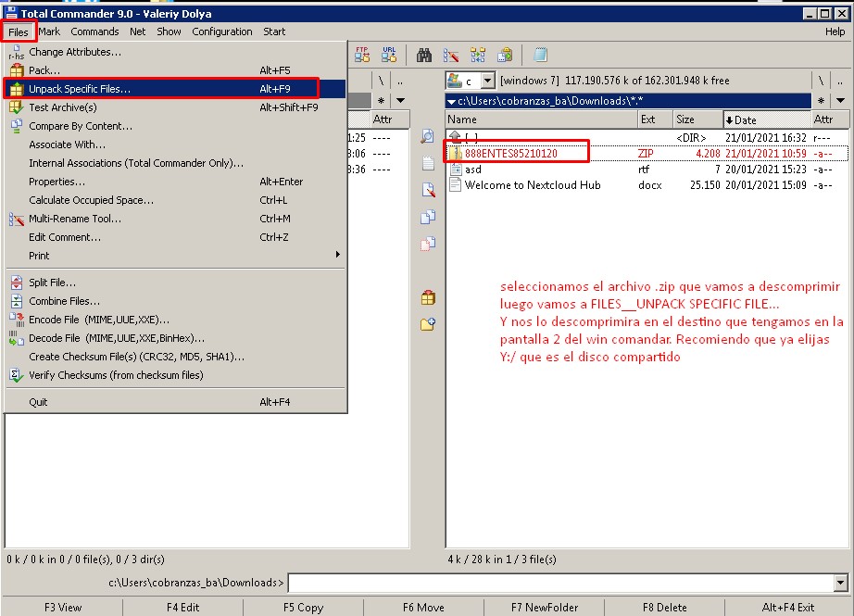The width and height of the screenshot is (854, 616).
Task: Click the URL new FTP connection icon
Action: tap(389, 55)
